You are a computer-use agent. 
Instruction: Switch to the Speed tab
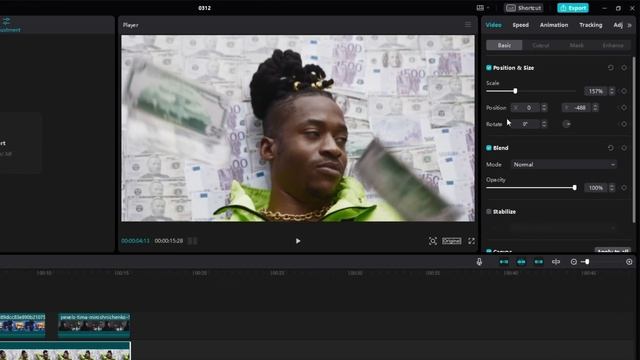coord(520,25)
